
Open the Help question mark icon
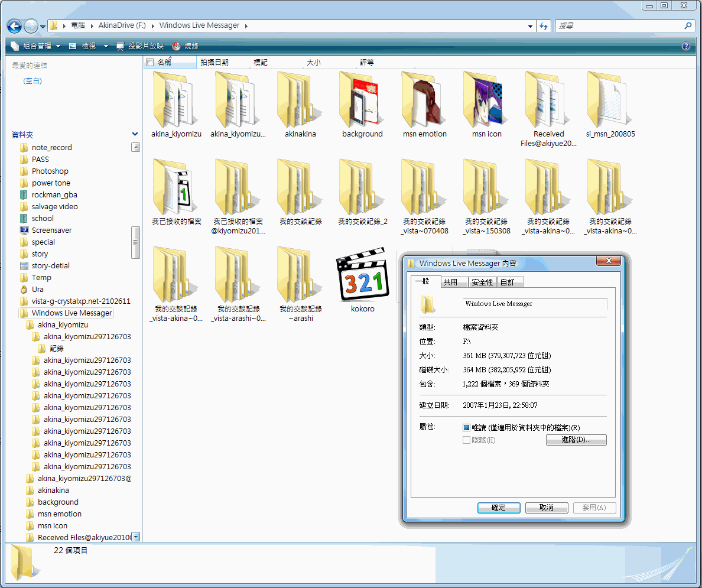click(685, 46)
